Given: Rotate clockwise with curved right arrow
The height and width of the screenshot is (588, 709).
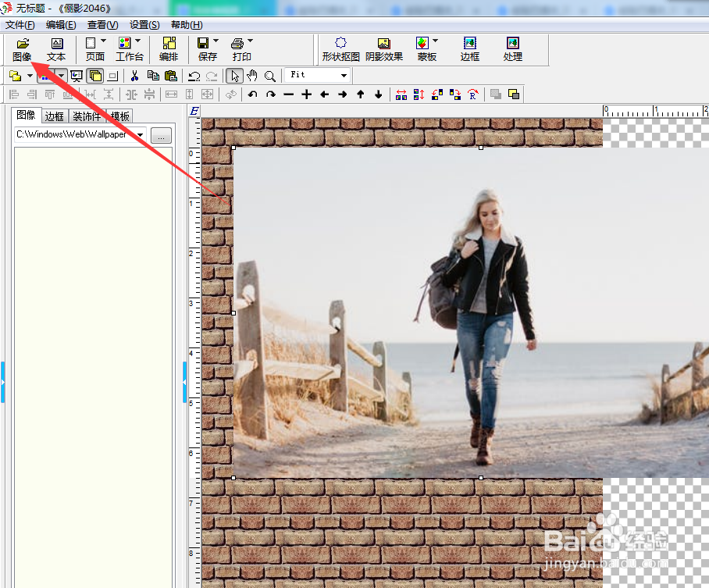Looking at the screenshot, I should pyautogui.click(x=270, y=94).
